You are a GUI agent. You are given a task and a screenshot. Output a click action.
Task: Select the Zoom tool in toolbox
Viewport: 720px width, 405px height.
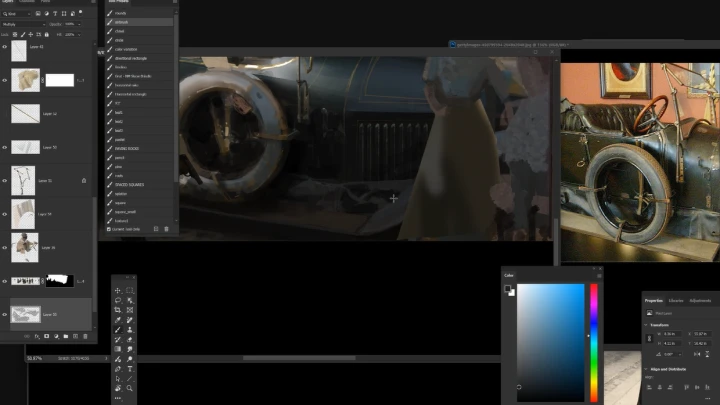(130, 387)
